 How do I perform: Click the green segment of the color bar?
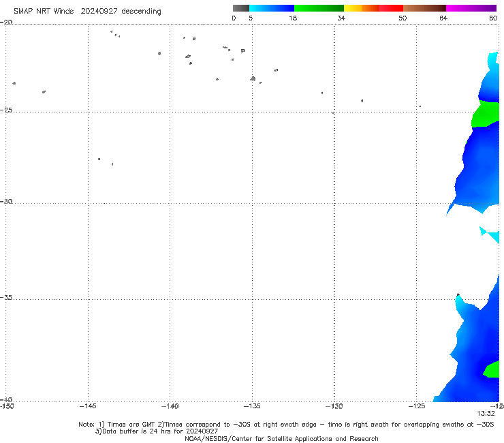(x=319, y=8)
